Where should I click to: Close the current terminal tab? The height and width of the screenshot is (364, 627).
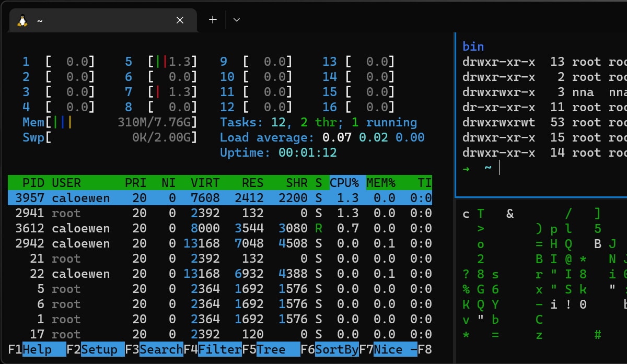click(180, 20)
